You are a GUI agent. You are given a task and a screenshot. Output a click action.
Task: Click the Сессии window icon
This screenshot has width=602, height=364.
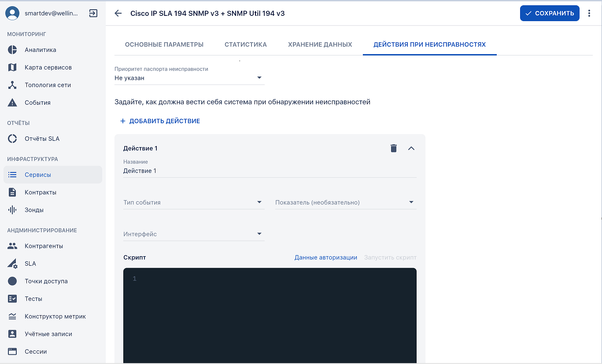(x=12, y=352)
